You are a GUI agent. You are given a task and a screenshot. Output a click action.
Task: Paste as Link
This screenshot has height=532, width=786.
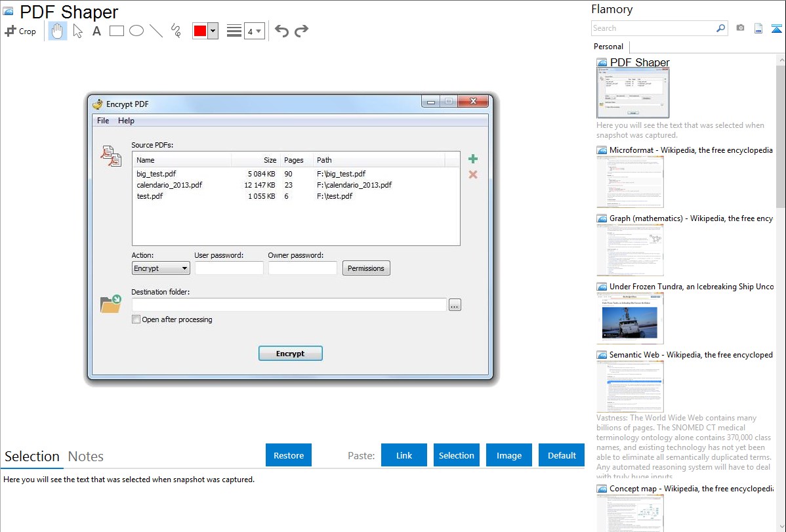point(404,455)
